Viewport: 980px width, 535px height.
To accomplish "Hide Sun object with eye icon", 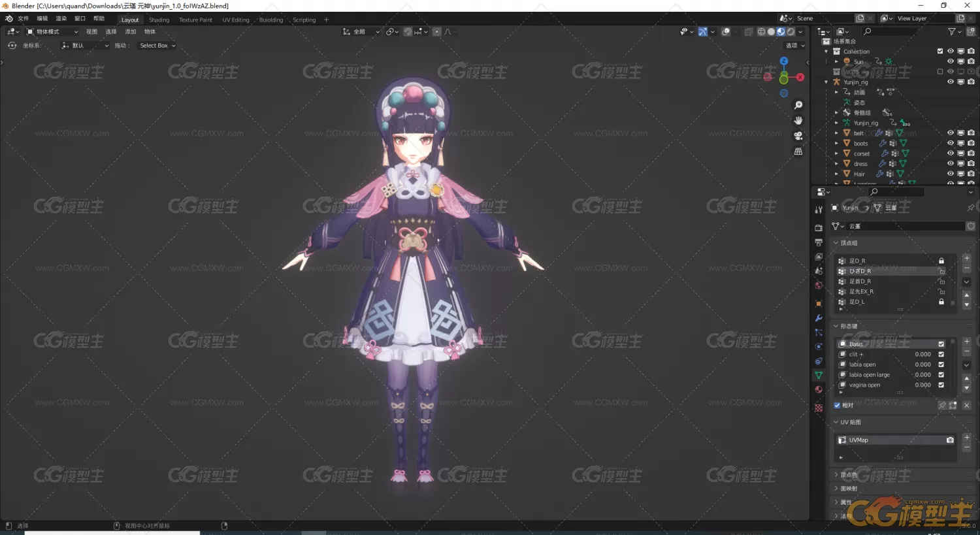I will [951, 61].
